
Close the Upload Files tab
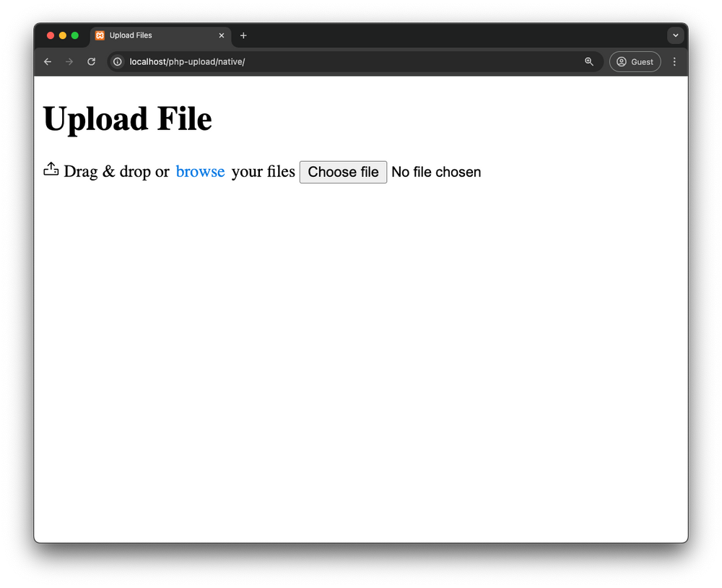point(222,35)
